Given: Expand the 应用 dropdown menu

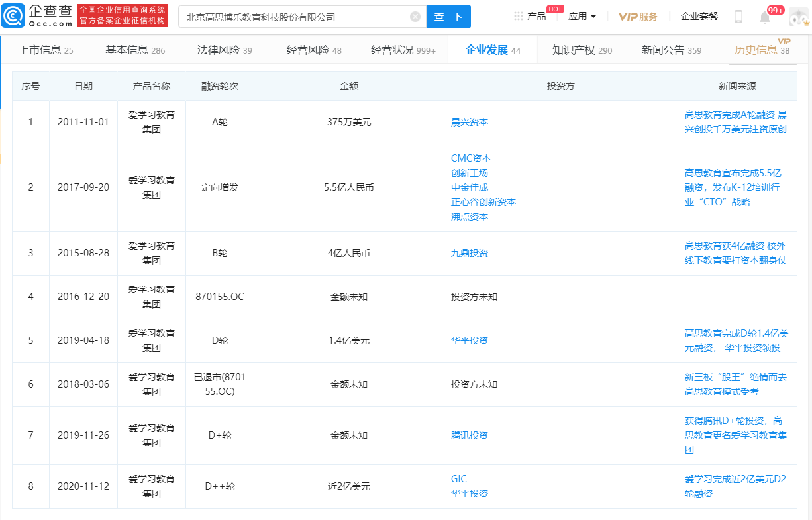Looking at the screenshot, I should (x=582, y=17).
